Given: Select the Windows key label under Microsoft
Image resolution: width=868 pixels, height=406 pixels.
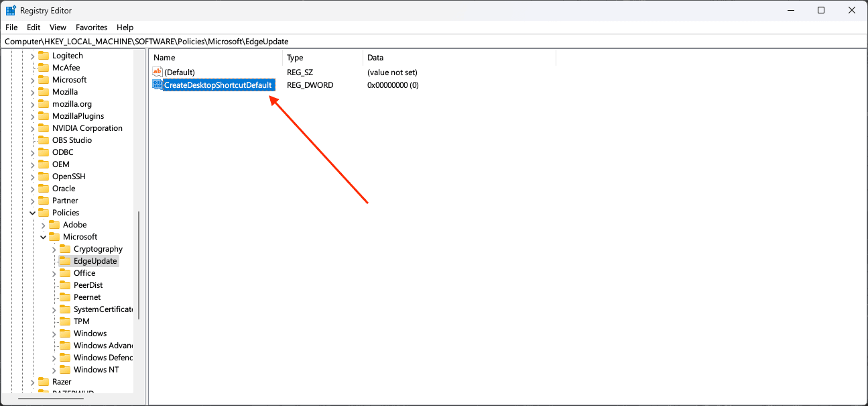Looking at the screenshot, I should coord(90,334).
